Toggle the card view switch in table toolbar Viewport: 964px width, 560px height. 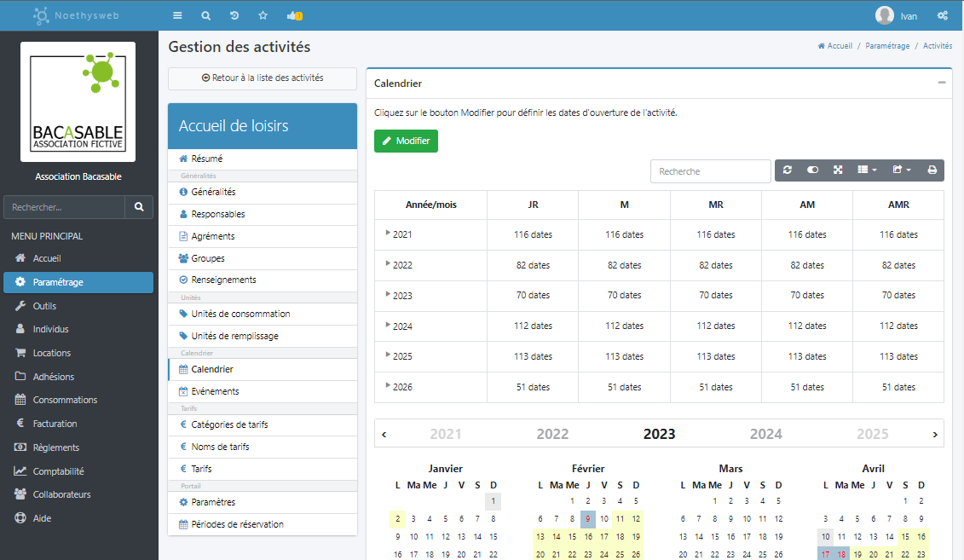813,170
